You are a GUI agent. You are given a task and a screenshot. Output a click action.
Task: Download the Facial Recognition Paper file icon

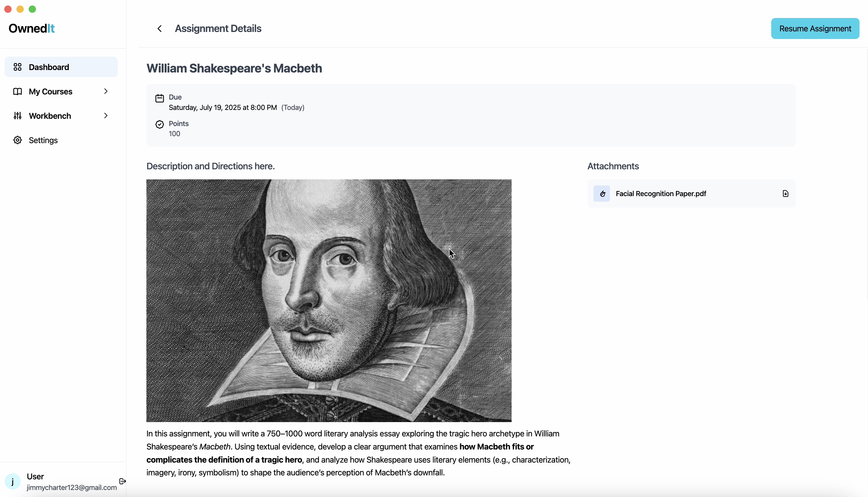(x=785, y=194)
